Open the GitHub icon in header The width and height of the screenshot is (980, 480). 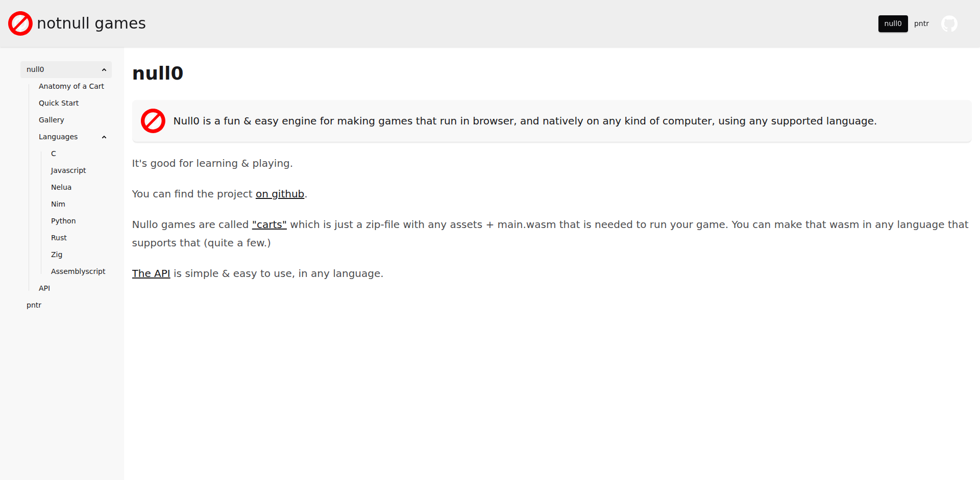(949, 23)
